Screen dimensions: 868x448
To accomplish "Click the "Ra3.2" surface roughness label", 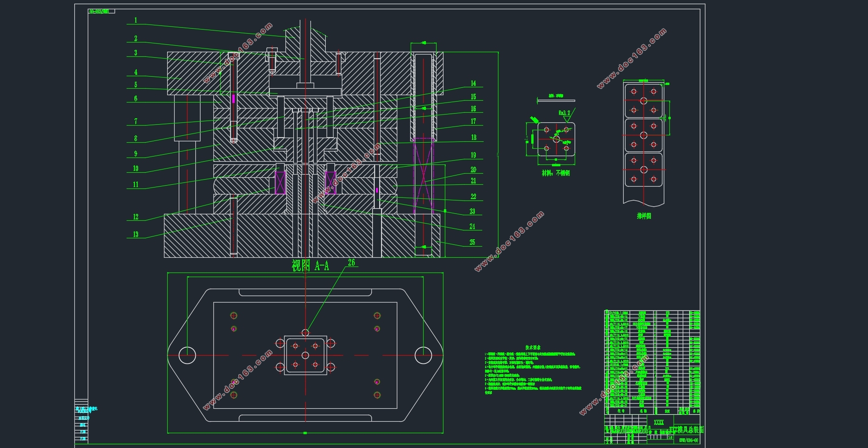I will point(565,113).
